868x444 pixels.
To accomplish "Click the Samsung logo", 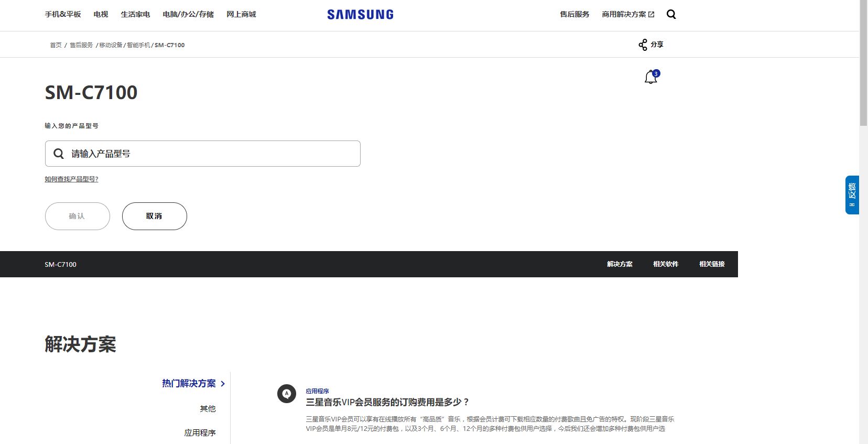I will [360, 15].
